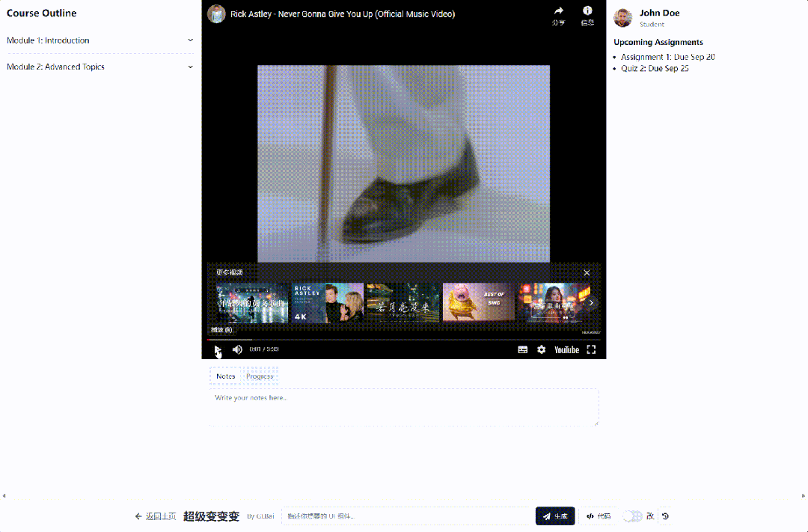Click the Rick Astley channel avatar
This screenshot has height=532, width=808.
tap(216, 14)
